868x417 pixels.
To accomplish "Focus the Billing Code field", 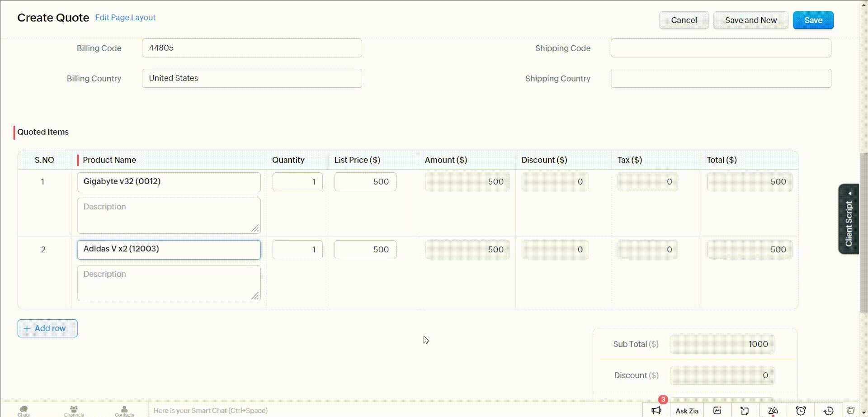I will [x=252, y=48].
